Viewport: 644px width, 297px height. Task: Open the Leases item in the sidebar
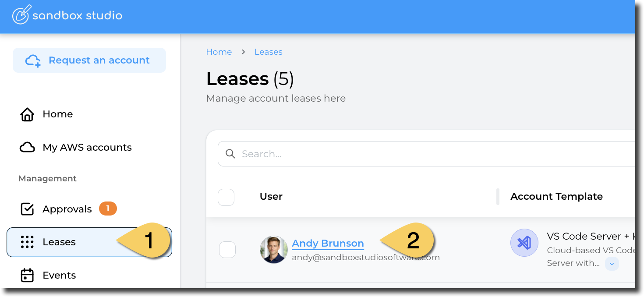coord(59,242)
